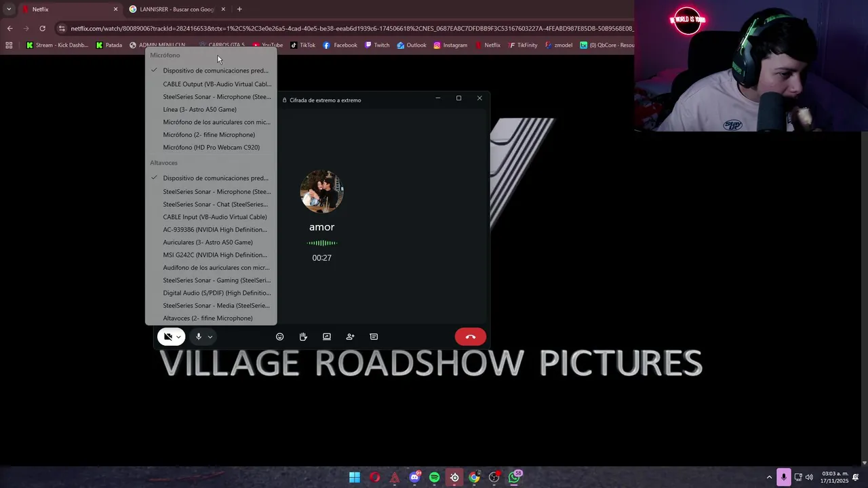This screenshot has width=868, height=488.
Task: Choose Micrófono (HD Pro Webcam C920)
Action: (x=211, y=147)
